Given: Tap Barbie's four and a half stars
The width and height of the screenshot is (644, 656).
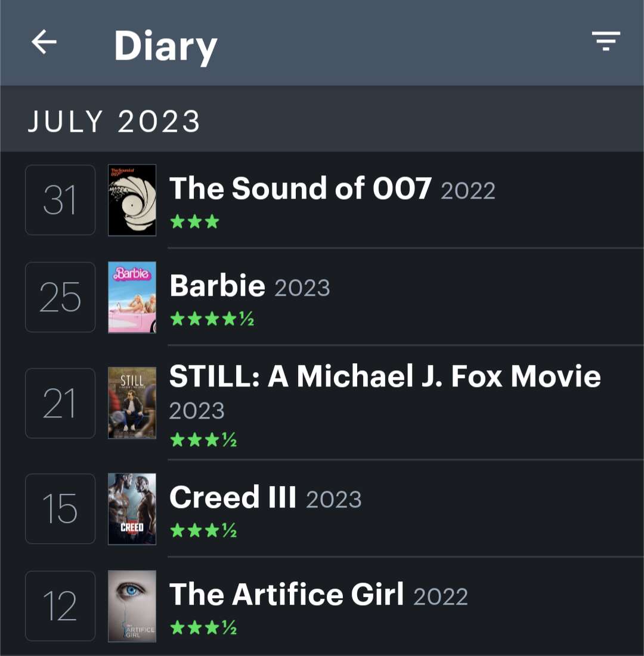Looking at the screenshot, I should pos(212,320).
